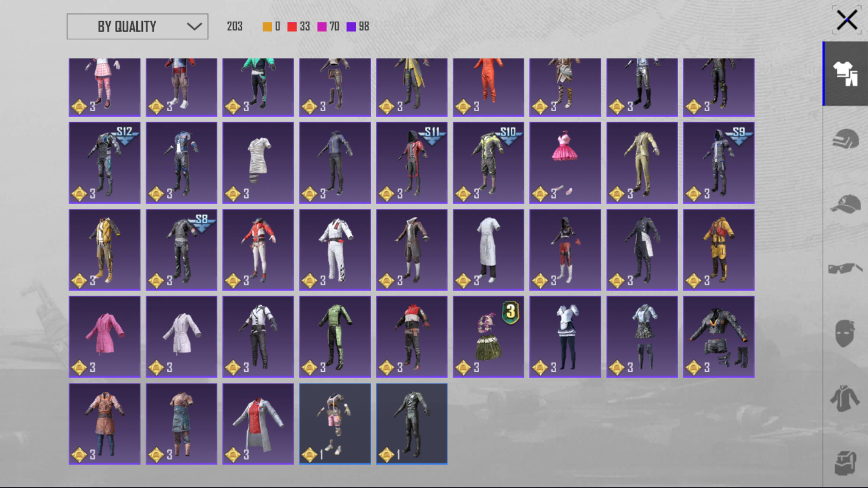Select the pink tutu dress outfit
This screenshot has width=868, height=488.
point(565,163)
